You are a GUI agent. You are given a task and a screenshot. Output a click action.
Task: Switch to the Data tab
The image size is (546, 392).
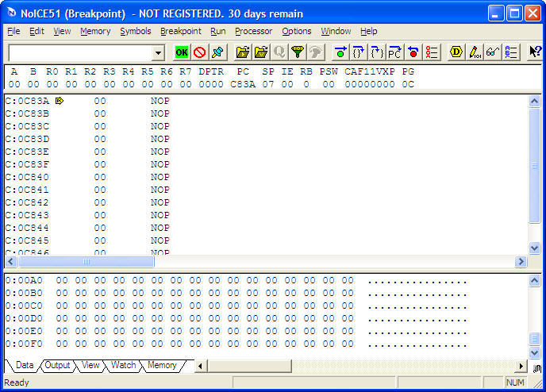25,365
